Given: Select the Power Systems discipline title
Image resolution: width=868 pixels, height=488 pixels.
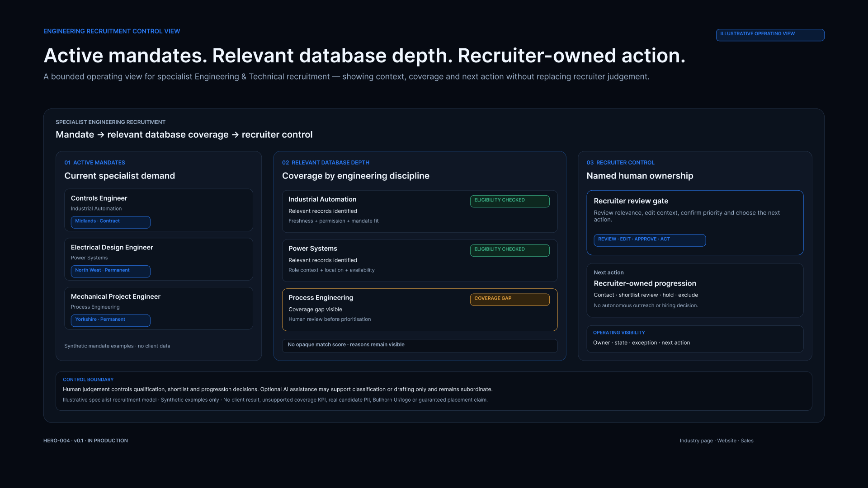Looking at the screenshot, I should click(313, 249).
